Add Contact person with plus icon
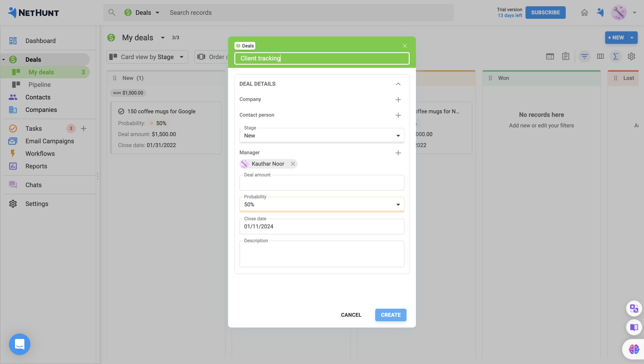Screen dimensions: 644x364 (398, 115)
